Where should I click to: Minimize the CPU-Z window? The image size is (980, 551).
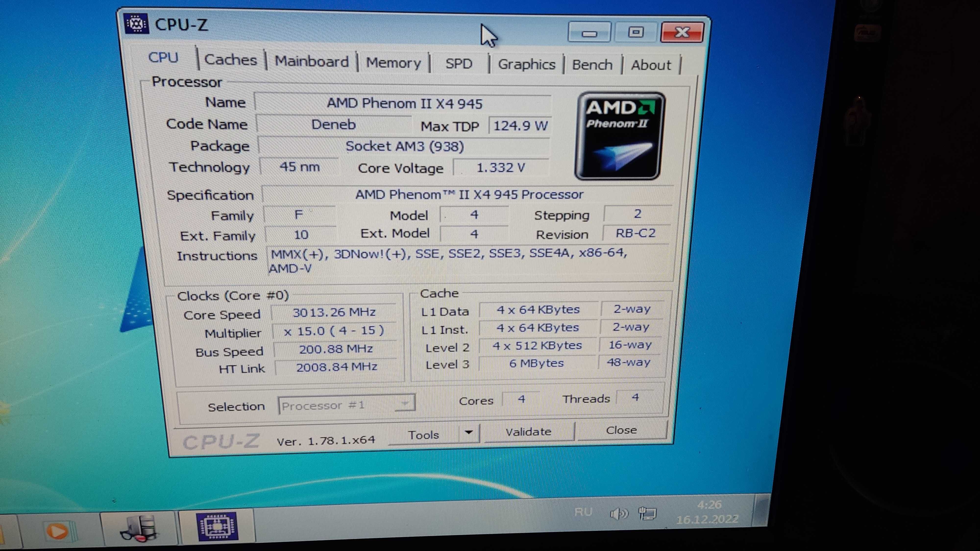pyautogui.click(x=589, y=32)
